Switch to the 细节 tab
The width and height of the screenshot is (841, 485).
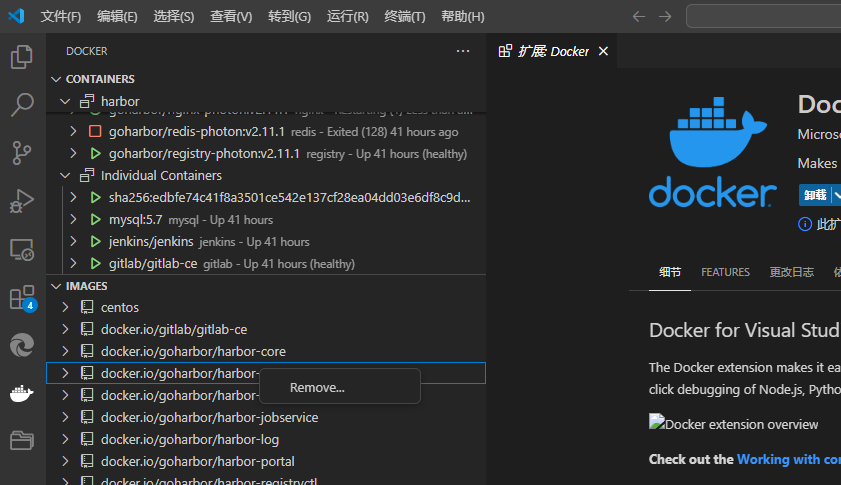tap(670, 272)
